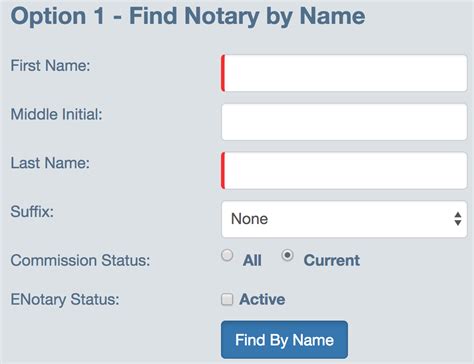This screenshot has height=364, width=474.
Task: Click the 'All' text label beside radio
Action: [x=252, y=260]
